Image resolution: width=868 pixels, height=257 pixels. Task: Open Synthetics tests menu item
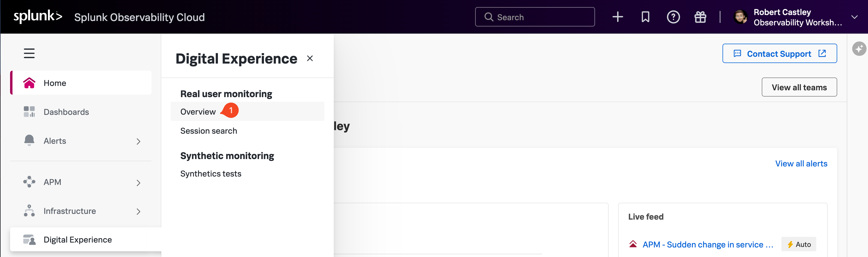click(x=211, y=174)
